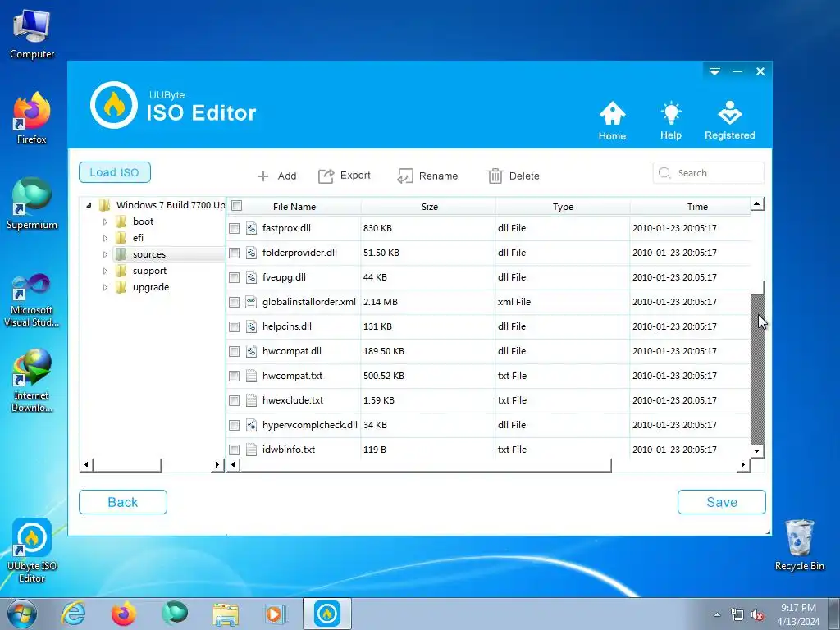This screenshot has width=840, height=630.
Task: Collapse the Windows 7 Build 7700 root node
Action: pyautogui.click(x=89, y=205)
